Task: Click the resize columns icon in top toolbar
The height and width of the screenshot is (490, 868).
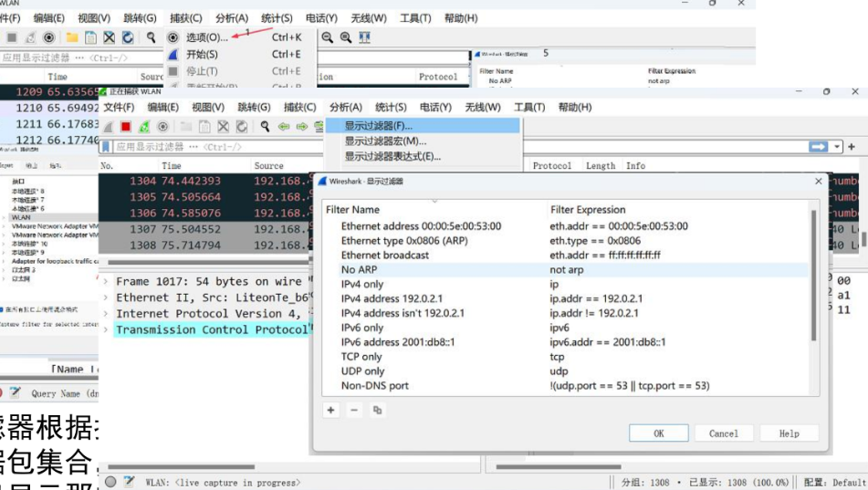Action: [365, 37]
